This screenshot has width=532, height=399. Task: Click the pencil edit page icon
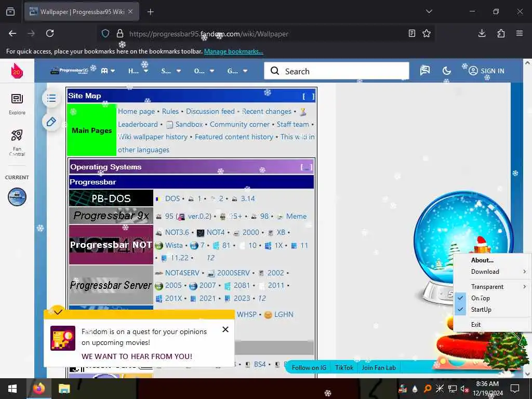point(51,122)
